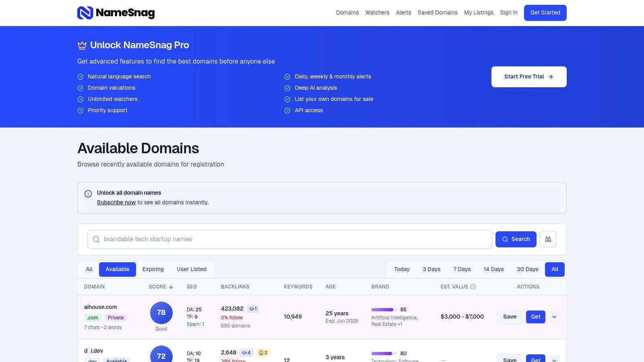Open the Alerts nav link

coord(403,12)
